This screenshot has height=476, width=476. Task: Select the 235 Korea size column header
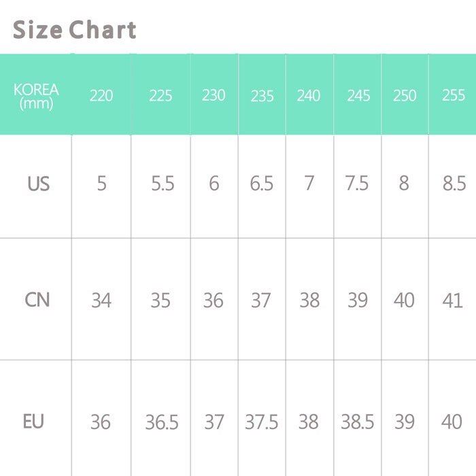tap(262, 96)
